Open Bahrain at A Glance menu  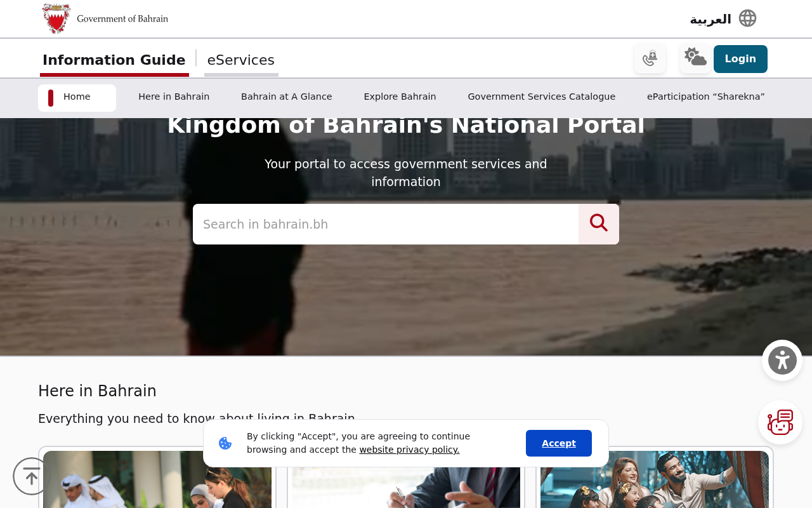coord(287,97)
